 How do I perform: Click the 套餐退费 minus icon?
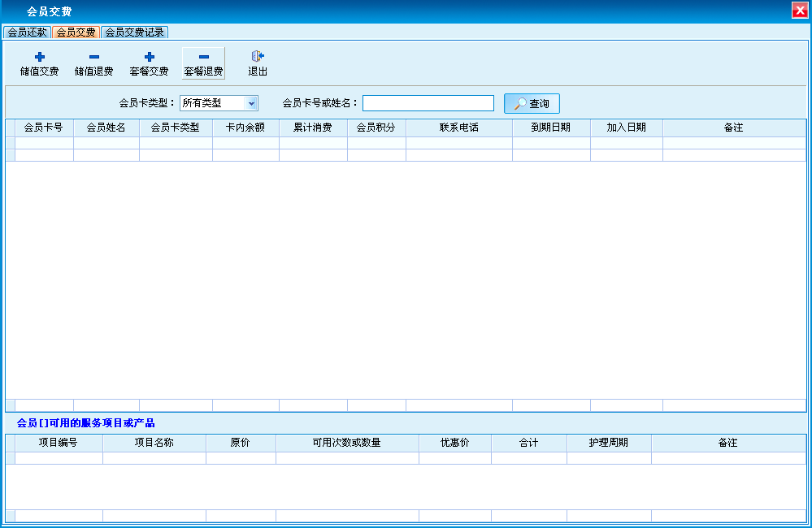pos(203,57)
